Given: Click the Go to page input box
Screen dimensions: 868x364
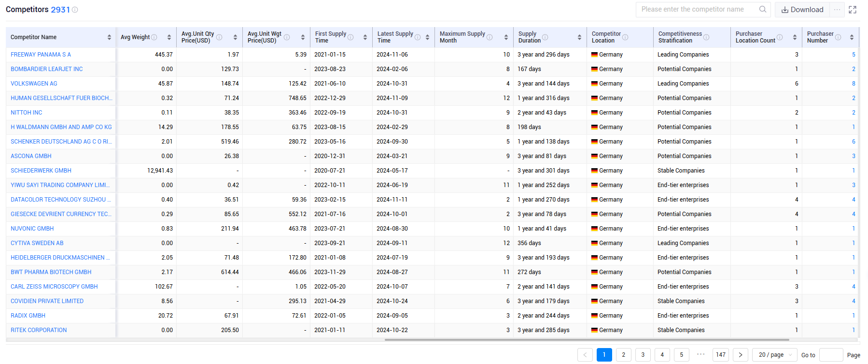Looking at the screenshot, I should point(831,355).
